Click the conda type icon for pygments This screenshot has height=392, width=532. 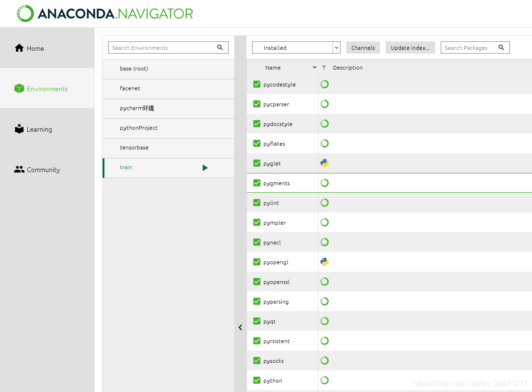coord(325,183)
